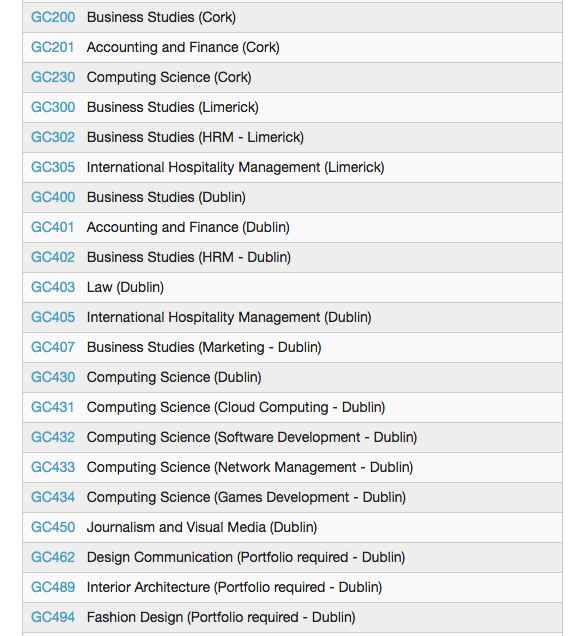Open GC432 Software Development code link

coord(53,438)
